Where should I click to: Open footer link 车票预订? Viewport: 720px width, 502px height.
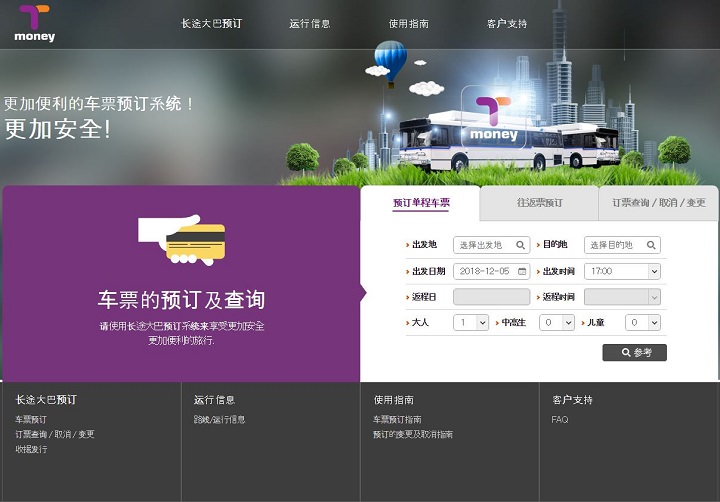[x=31, y=419]
